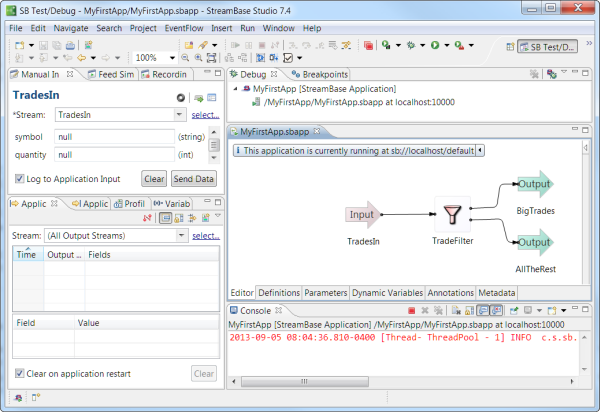This screenshot has width=600, height=412.
Task: Select the BigTrades Output stream node
Action: pos(534,185)
